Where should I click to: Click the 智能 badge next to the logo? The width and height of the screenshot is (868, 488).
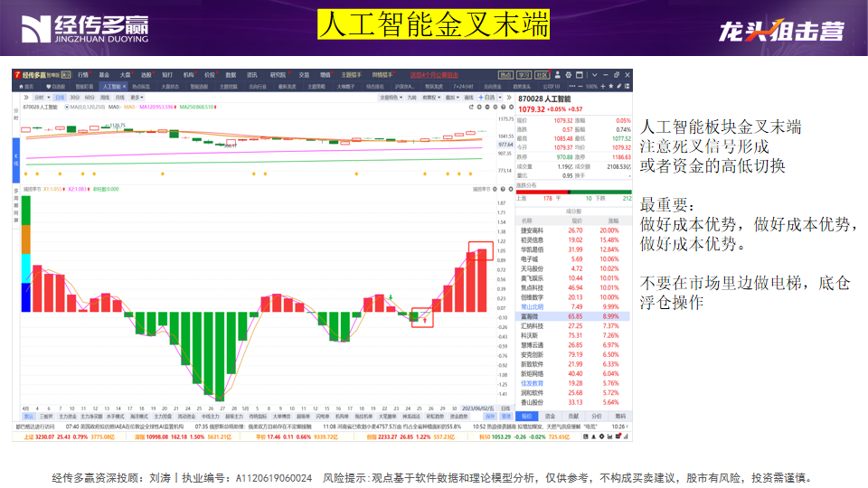pyautogui.click(x=66, y=75)
